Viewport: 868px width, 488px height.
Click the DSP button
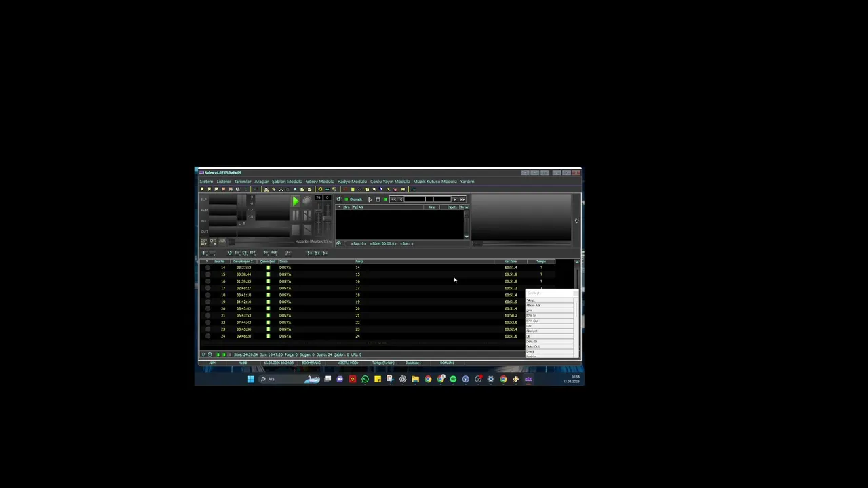(x=203, y=241)
